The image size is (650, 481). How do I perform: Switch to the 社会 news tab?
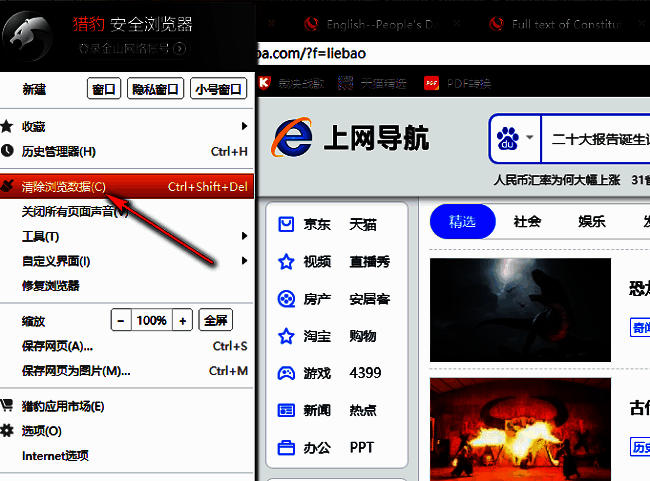pos(527,222)
